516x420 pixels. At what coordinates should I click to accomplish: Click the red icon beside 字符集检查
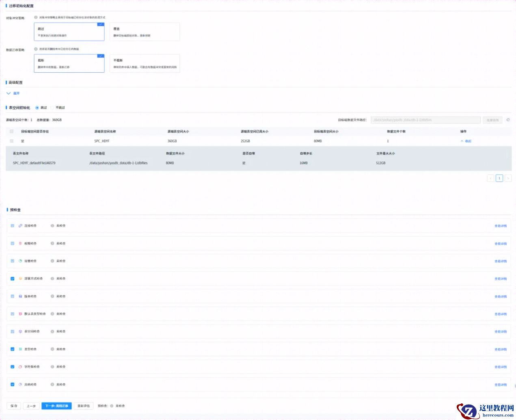pos(20,367)
